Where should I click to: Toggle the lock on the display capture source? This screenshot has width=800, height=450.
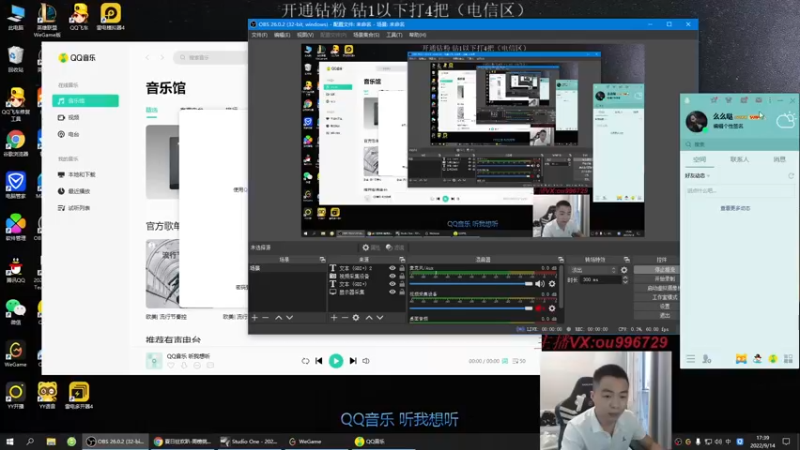click(x=402, y=292)
